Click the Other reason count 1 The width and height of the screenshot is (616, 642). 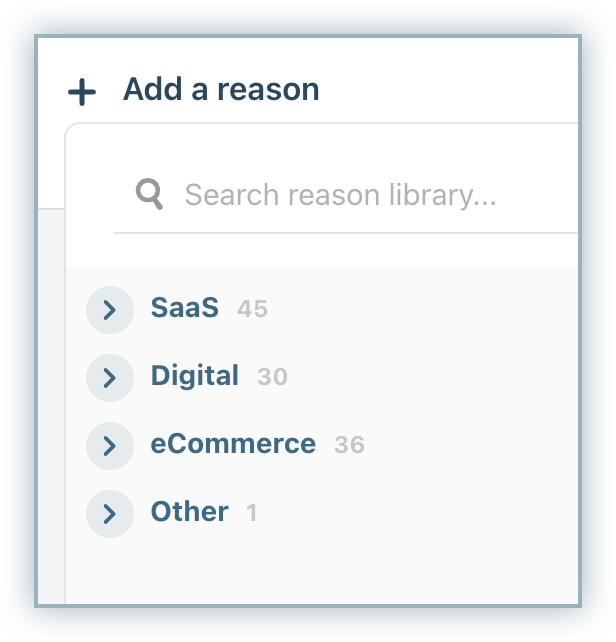coord(252,514)
